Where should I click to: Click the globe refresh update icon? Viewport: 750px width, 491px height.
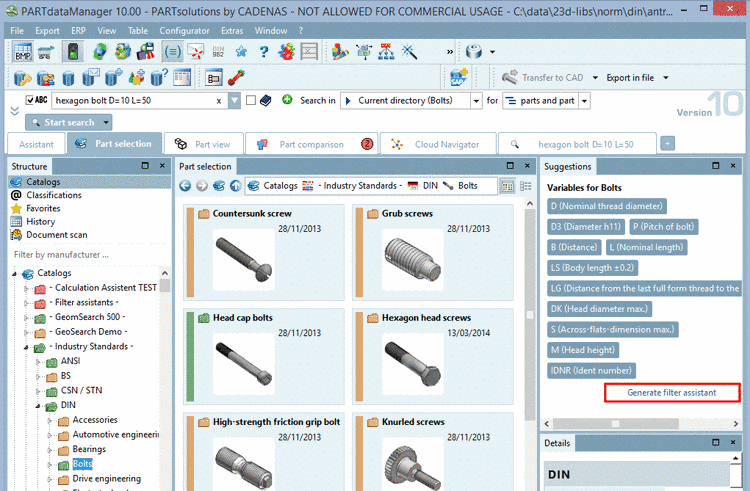[x=100, y=52]
